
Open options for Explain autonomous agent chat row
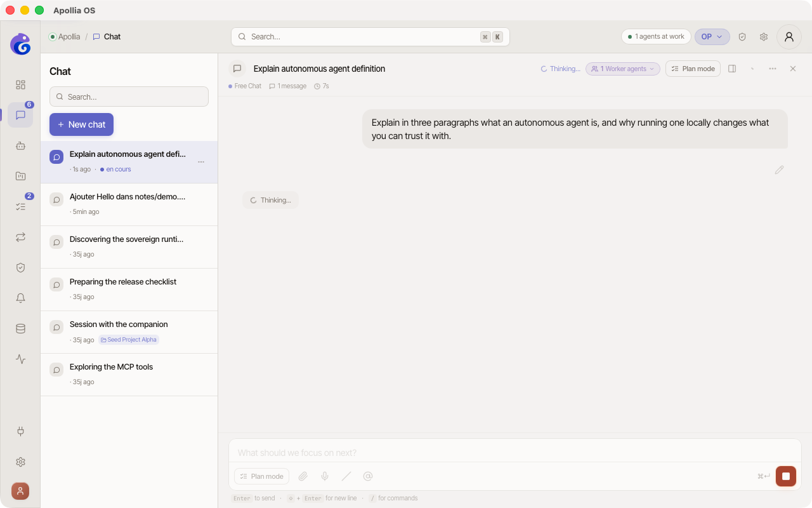pyautogui.click(x=201, y=162)
